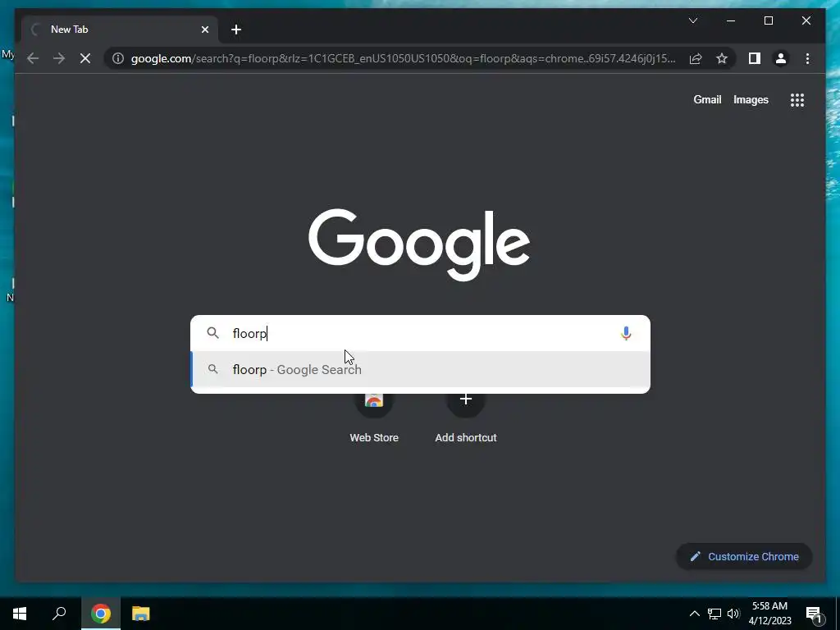The height and width of the screenshot is (630, 840).
Task: Open the notification center
Action: click(x=814, y=614)
